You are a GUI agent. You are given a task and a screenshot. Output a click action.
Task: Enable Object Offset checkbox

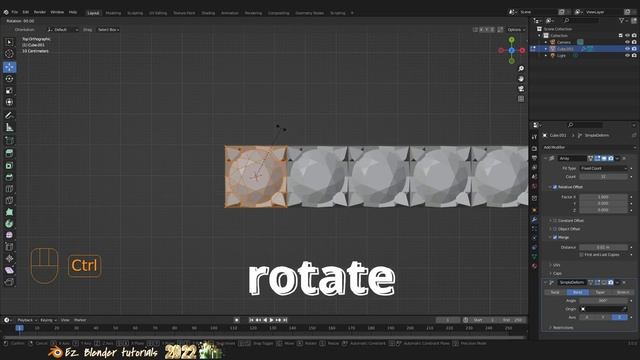tap(555, 229)
